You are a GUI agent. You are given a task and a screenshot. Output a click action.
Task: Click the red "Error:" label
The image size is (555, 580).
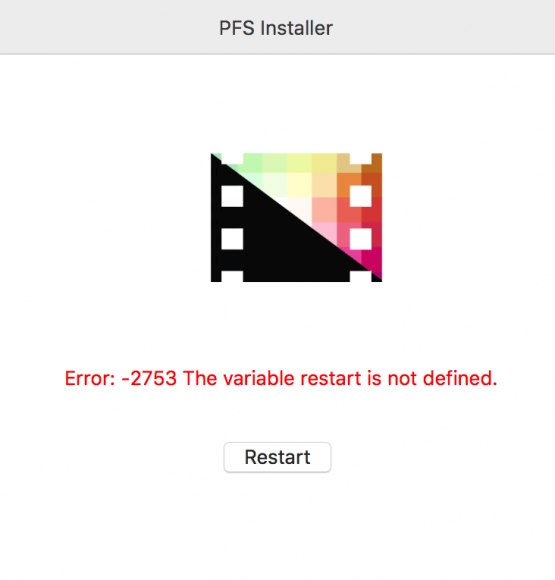(90, 378)
